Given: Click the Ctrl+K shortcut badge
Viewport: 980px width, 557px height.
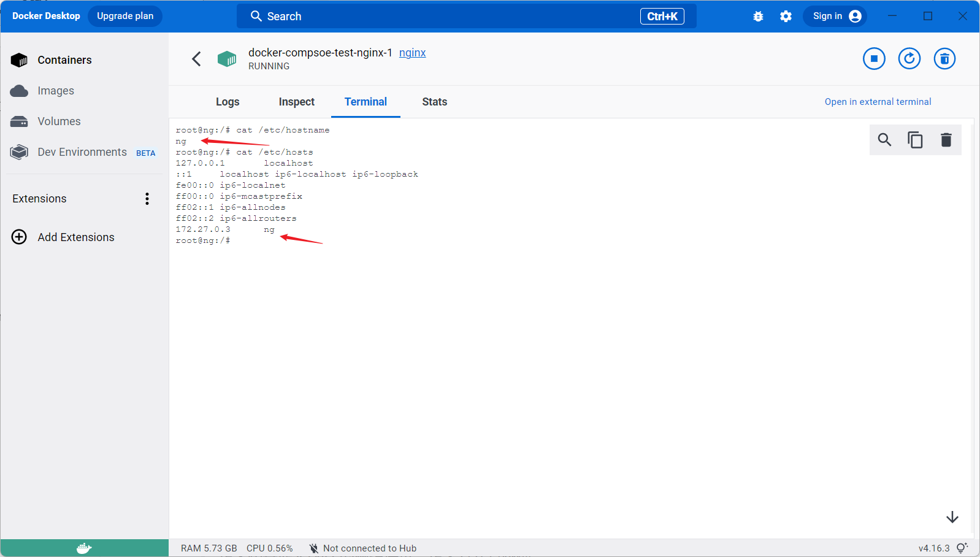Looking at the screenshot, I should click(x=662, y=17).
